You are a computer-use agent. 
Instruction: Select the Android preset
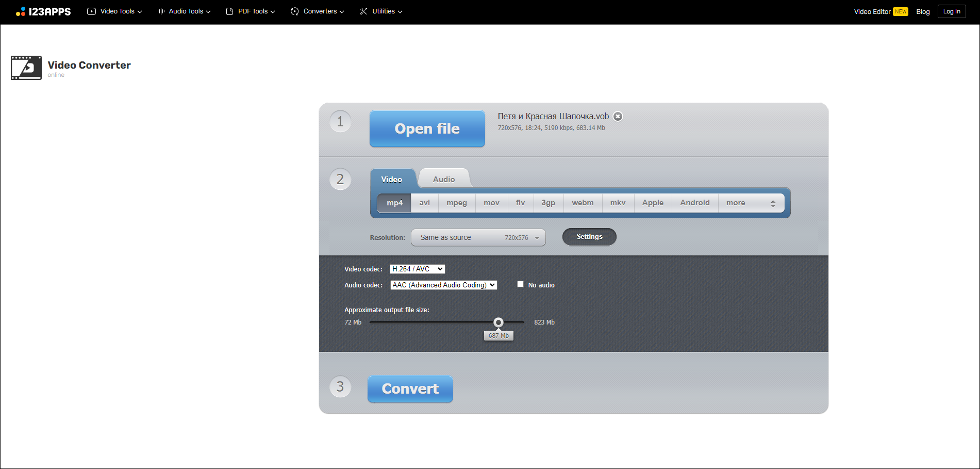tap(695, 203)
